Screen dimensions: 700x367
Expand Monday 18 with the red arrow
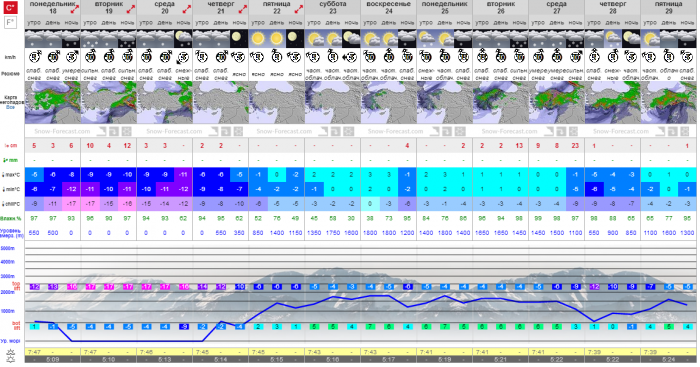click(x=75, y=9)
